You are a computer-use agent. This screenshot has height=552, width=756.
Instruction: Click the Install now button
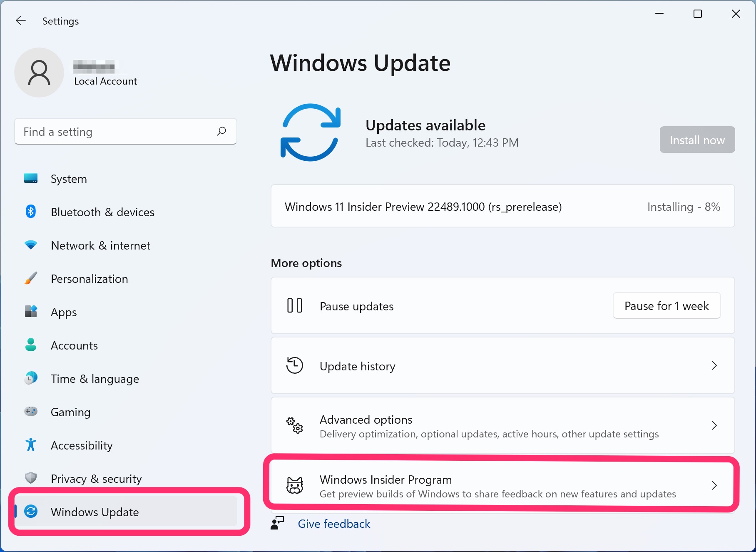click(x=697, y=140)
